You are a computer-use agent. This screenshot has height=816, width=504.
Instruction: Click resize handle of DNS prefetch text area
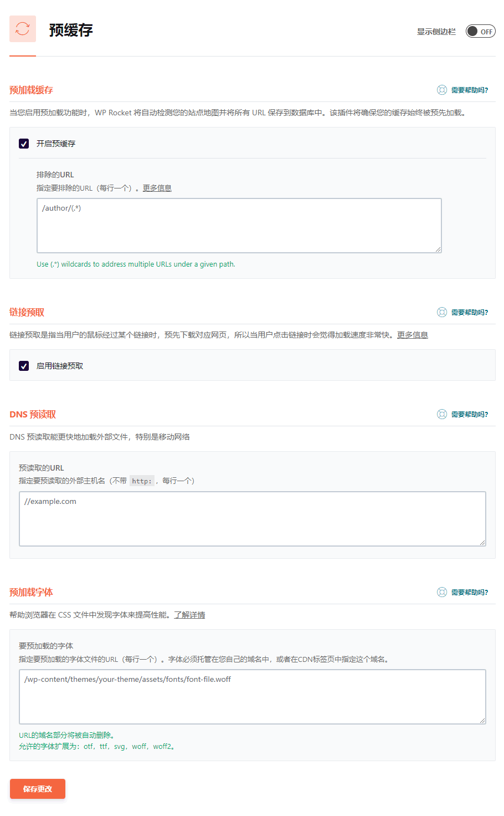click(482, 543)
